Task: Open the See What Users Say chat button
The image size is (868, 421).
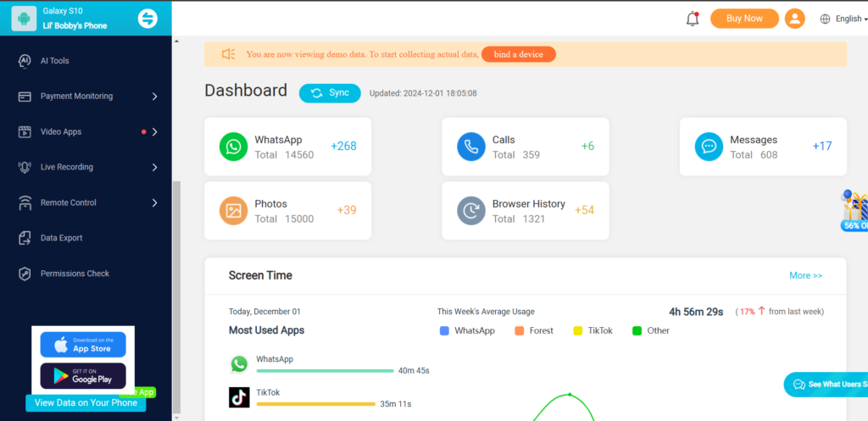Action: point(826,385)
